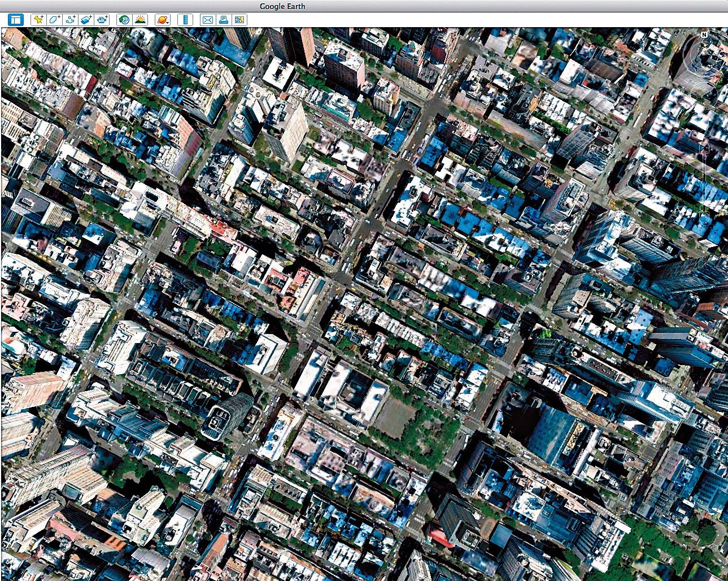Toggle the sidebar panel button
Image resolution: width=728 pixels, height=581 pixels.
click(15, 20)
